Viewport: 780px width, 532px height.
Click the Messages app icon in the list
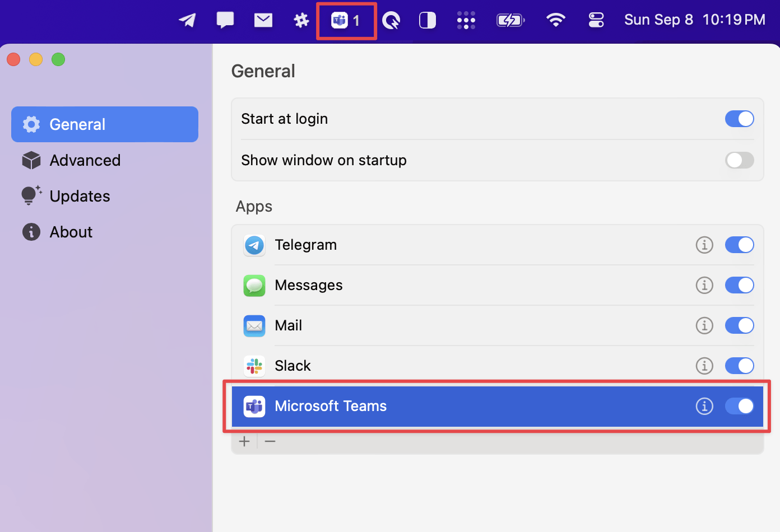coord(254,286)
